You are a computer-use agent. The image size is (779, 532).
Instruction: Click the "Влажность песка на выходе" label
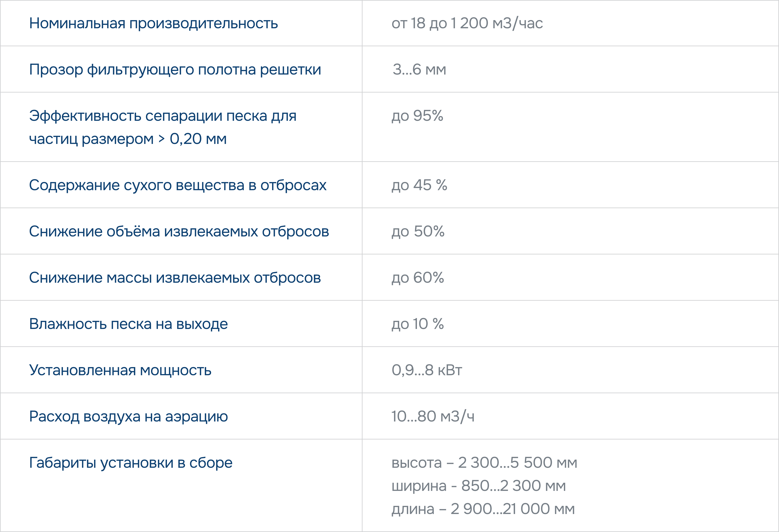(x=128, y=324)
